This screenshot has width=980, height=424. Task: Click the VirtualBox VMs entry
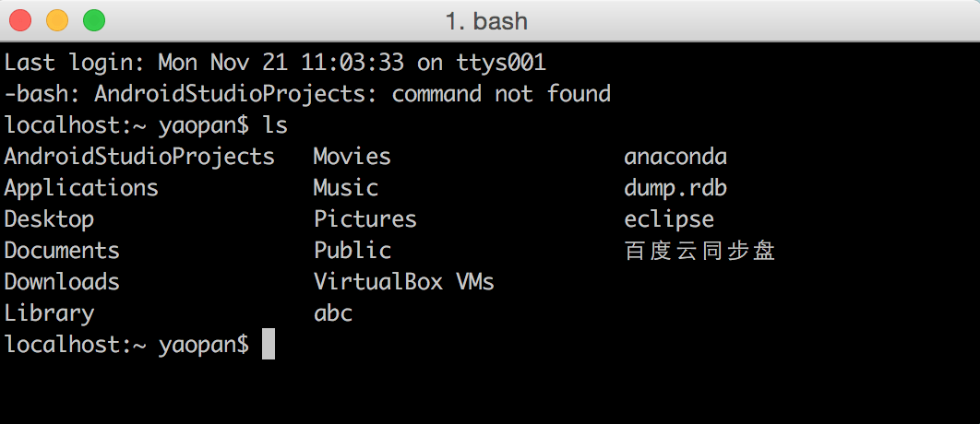pos(404,282)
